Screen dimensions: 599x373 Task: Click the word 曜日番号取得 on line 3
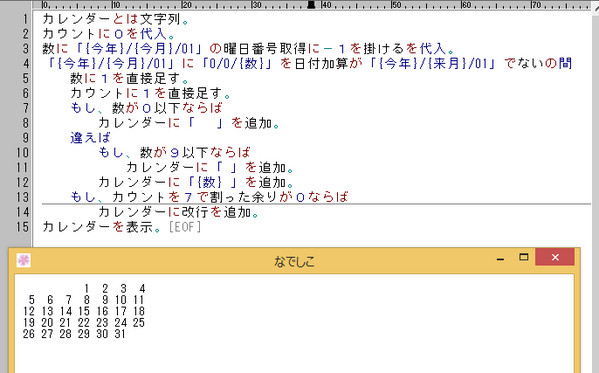265,49
